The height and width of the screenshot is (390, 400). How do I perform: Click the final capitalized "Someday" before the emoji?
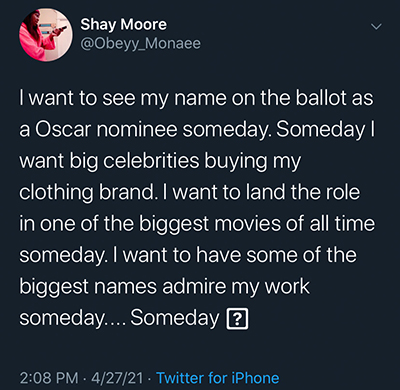click(175, 319)
